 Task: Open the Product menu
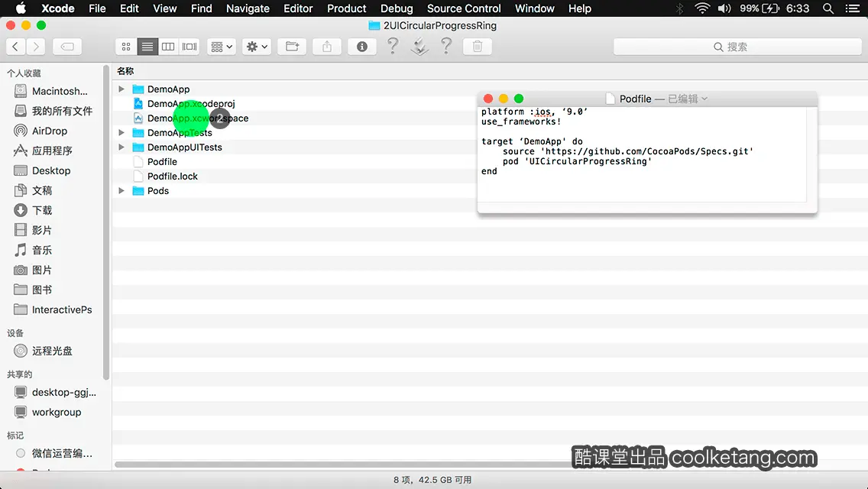coord(347,8)
